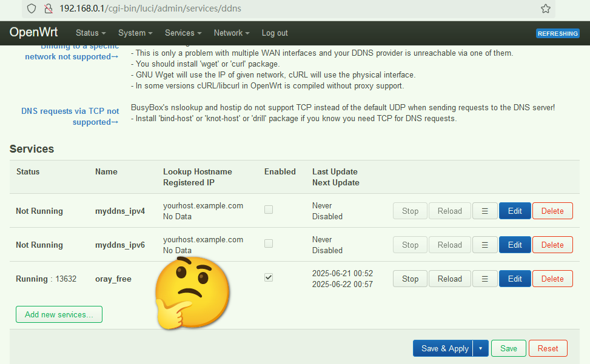This screenshot has width=590, height=364.
Task: Open hamburger menu for myddns_ipv6 service
Action: coord(484,245)
